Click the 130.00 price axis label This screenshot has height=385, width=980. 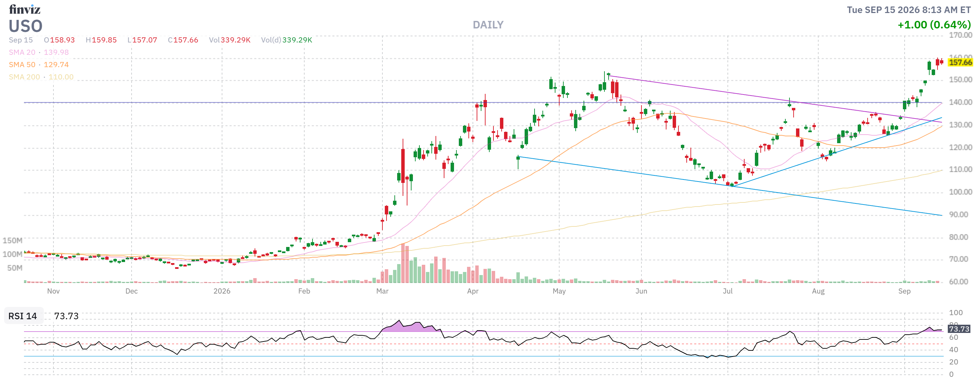pos(960,125)
